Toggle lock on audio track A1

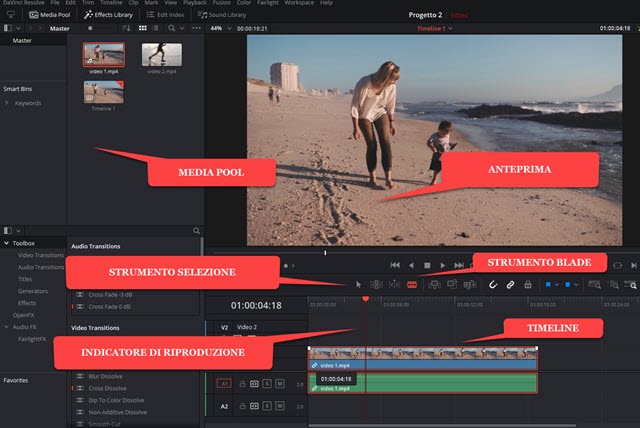pyautogui.click(x=242, y=384)
